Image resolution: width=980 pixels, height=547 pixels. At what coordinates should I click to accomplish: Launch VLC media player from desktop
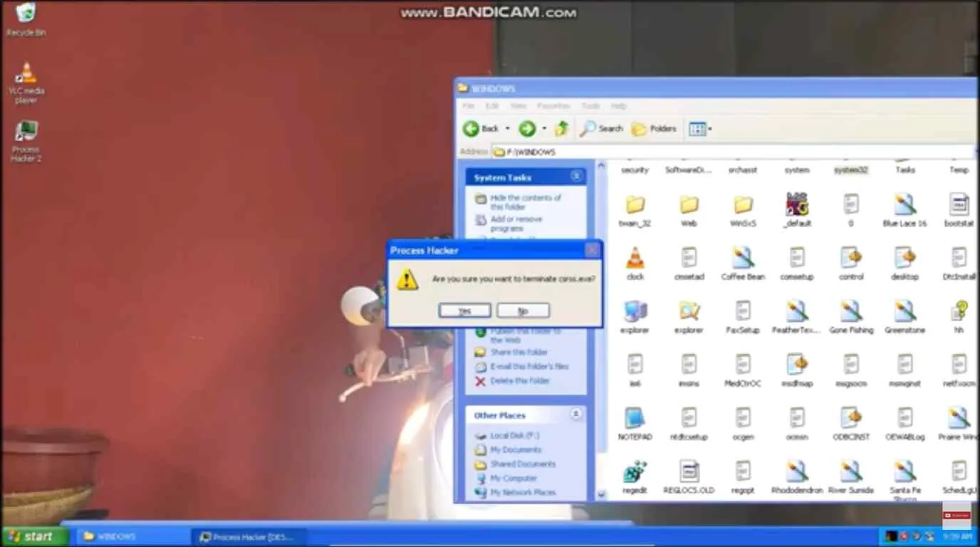[x=26, y=83]
